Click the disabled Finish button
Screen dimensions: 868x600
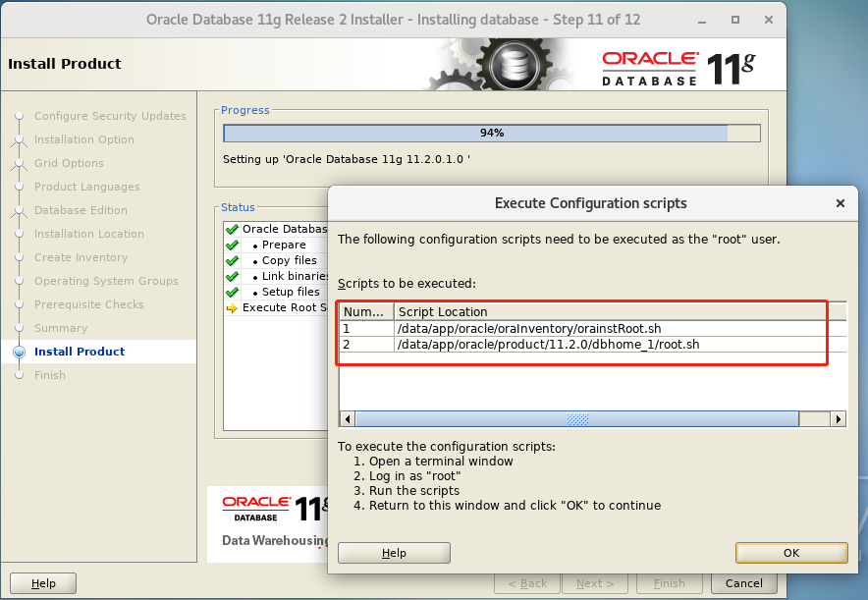tap(669, 583)
